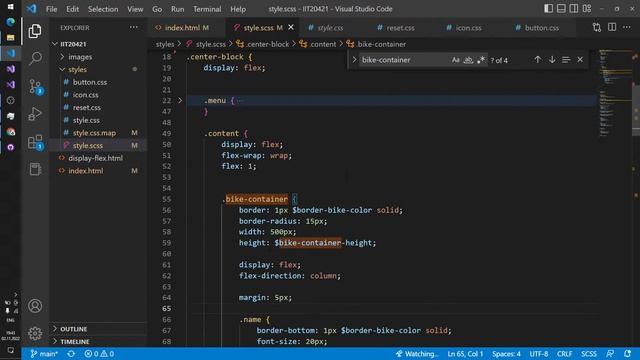Image resolution: width=640 pixels, height=360 pixels.
Task: Open the Manage gear icon
Action: (x=35, y=333)
